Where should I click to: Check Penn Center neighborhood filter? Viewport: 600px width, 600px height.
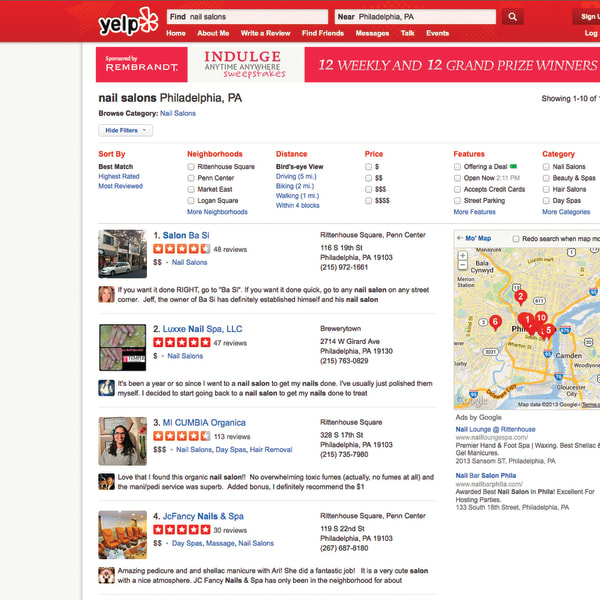point(191,178)
